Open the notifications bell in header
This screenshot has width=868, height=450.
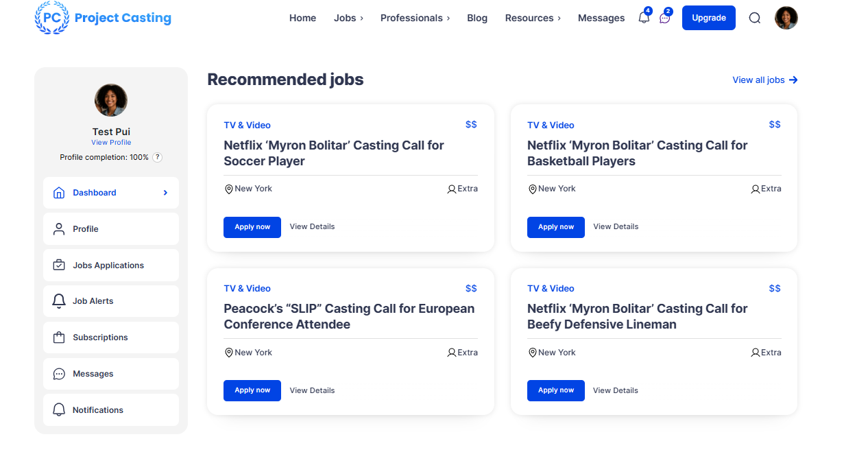click(644, 18)
